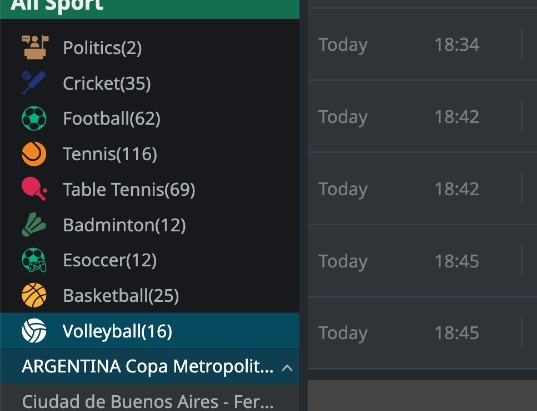
Task: Click the Esoccer gamepad icon
Action: (x=34, y=260)
